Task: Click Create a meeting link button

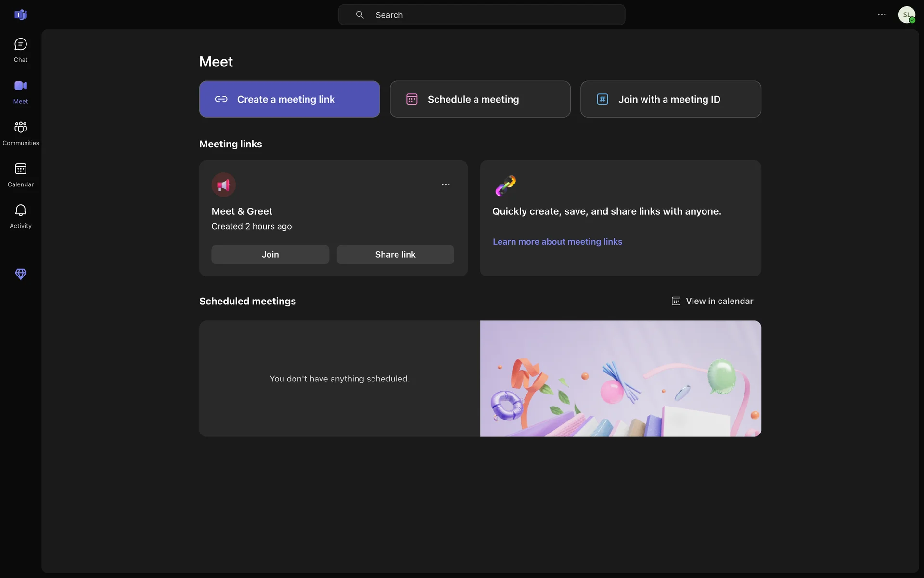Action: (289, 99)
